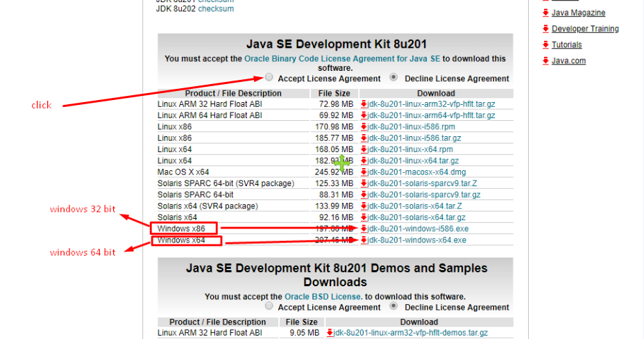Select Decline License Agreement for Demos and Samples
The image size is (644, 339).
click(393, 306)
